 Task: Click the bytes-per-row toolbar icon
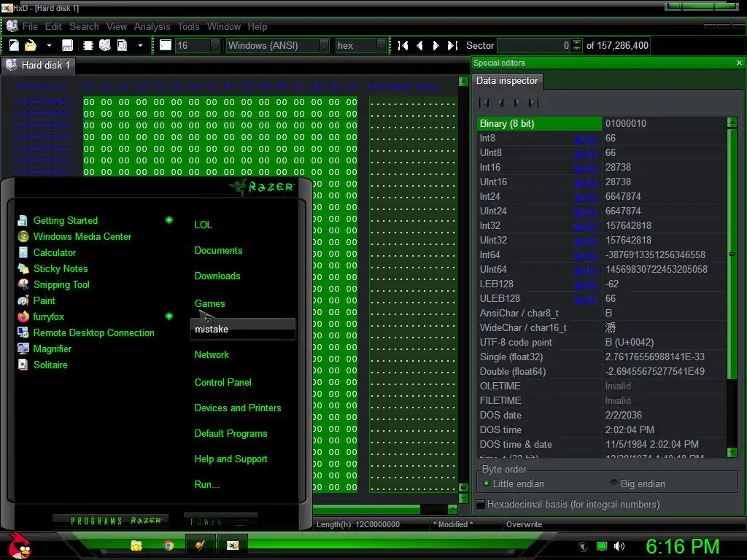click(x=166, y=45)
